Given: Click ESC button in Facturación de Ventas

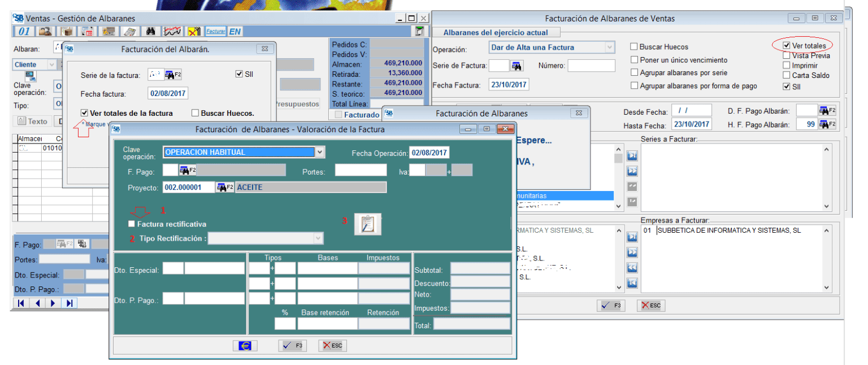Looking at the screenshot, I should coord(650,306).
